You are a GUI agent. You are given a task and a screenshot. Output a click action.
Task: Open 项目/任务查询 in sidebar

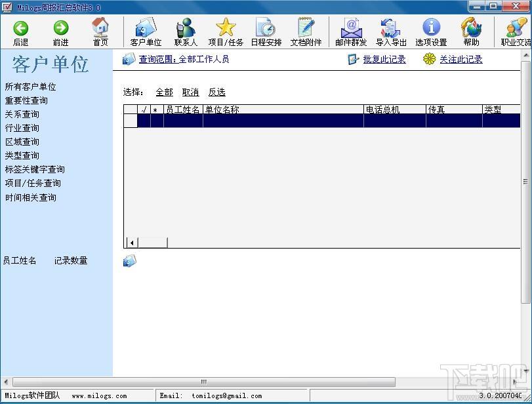click(33, 183)
